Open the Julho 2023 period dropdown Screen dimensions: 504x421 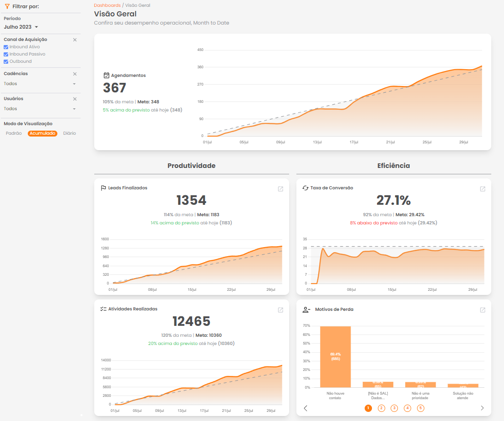click(21, 27)
